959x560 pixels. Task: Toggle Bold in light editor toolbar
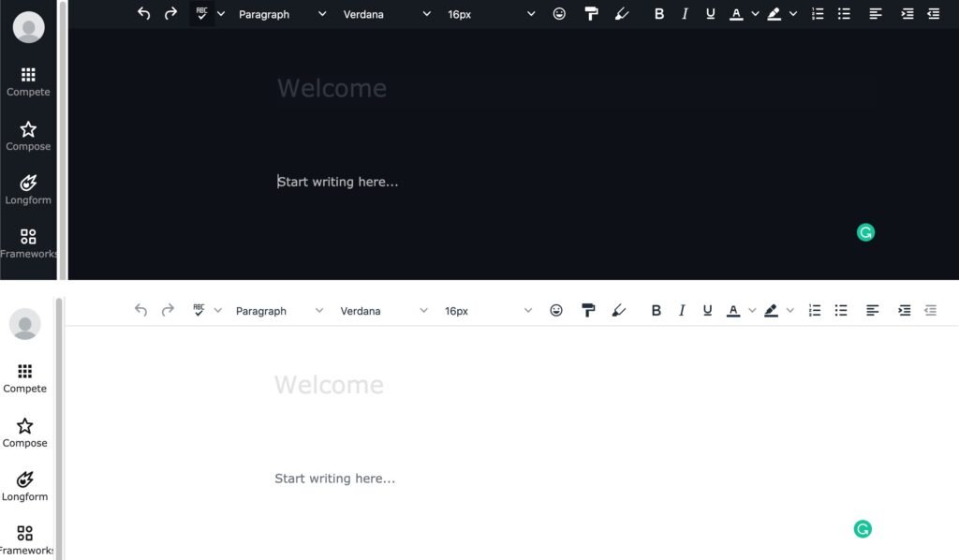[x=656, y=310]
